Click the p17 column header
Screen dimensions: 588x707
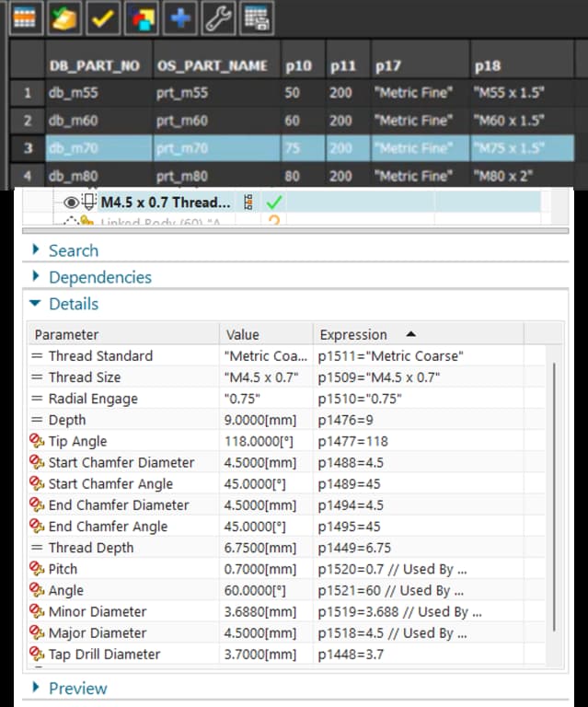[421, 60]
